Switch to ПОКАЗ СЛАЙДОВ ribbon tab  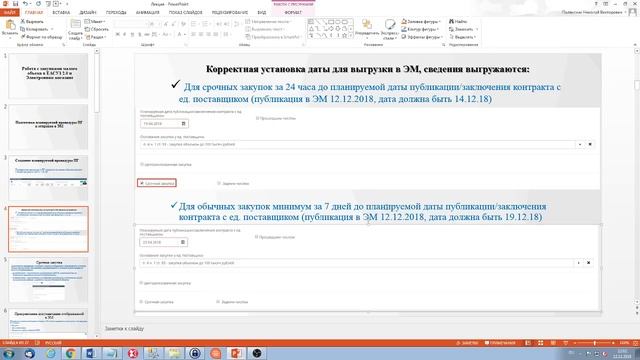pyautogui.click(x=186, y=12)
